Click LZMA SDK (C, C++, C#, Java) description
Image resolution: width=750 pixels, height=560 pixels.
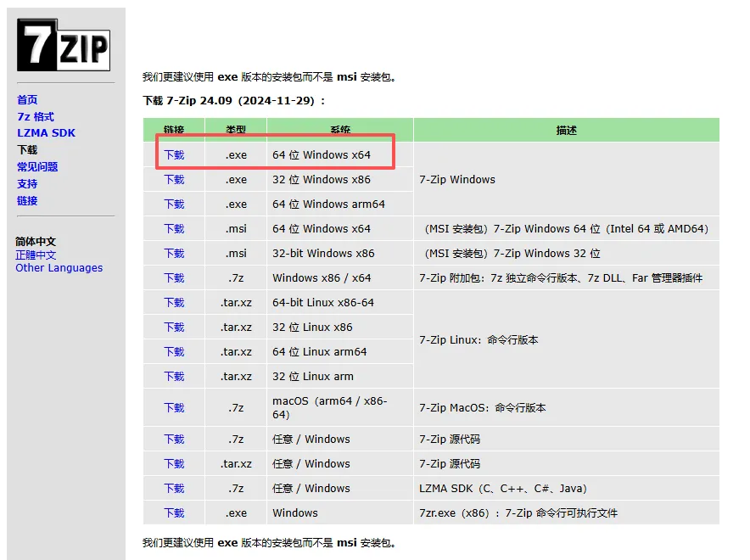point(503,488)
